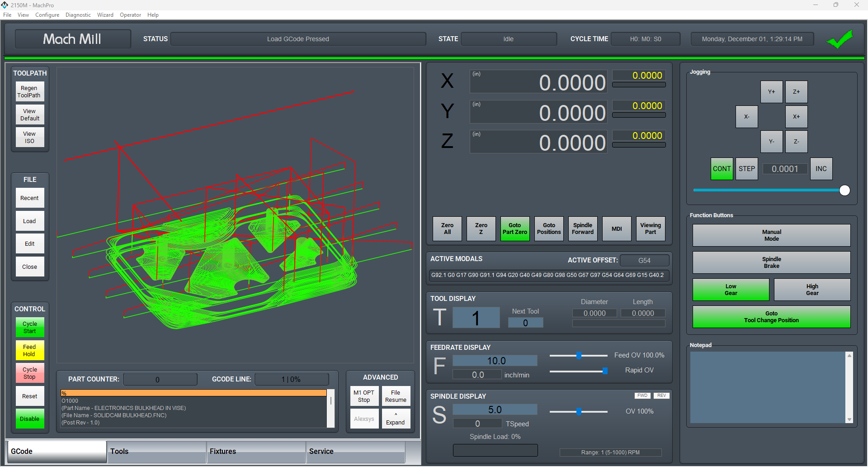Toggle STEP jogging mode
Viewport: 868px width, 467px height.
coord(746,169)
